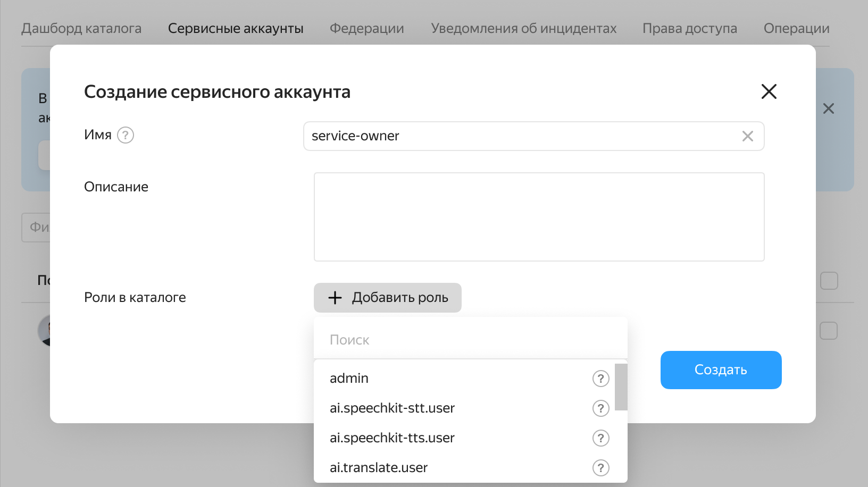Screen dimensions: 868x487
Task: Dismiss the background info banner
Action: point(829,108)
